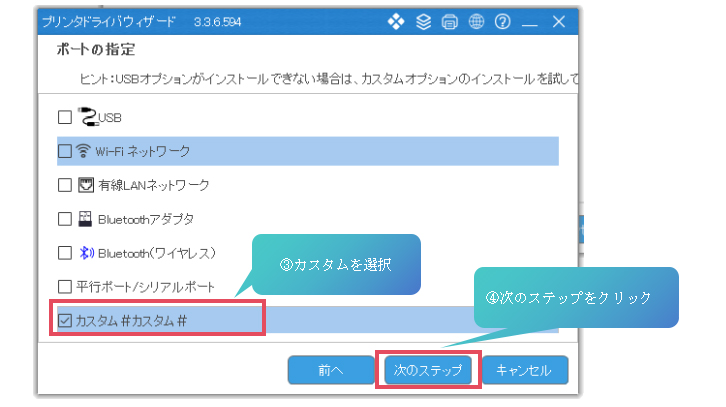
Task: Check the Bluetoothアダプタ checkbox
Action: (65, 219)
